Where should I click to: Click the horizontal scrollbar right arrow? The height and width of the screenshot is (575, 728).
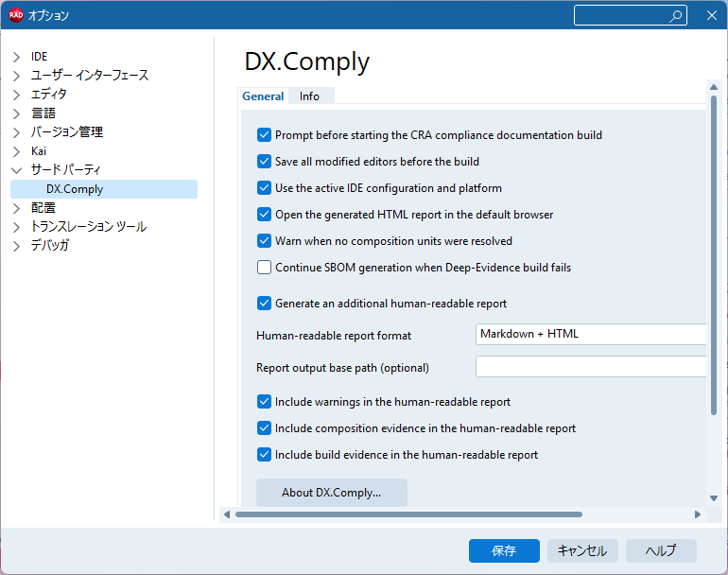(698, 514)
